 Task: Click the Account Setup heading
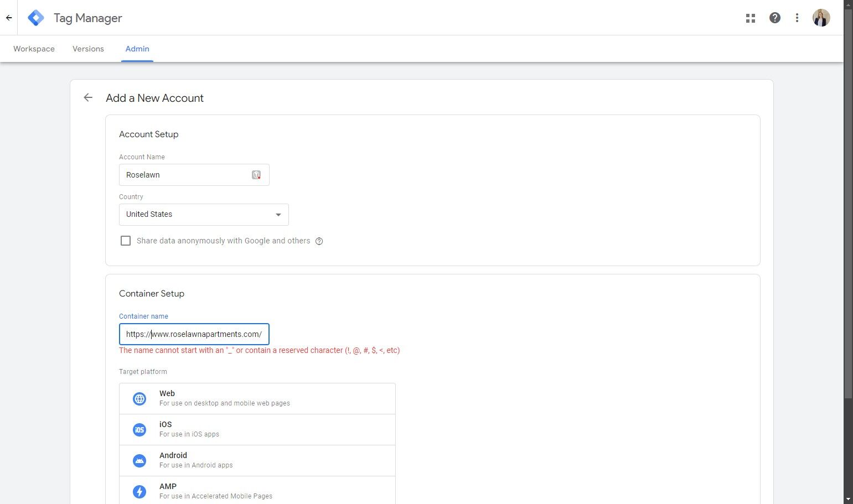pyautogui.click(x=149, y=134)
